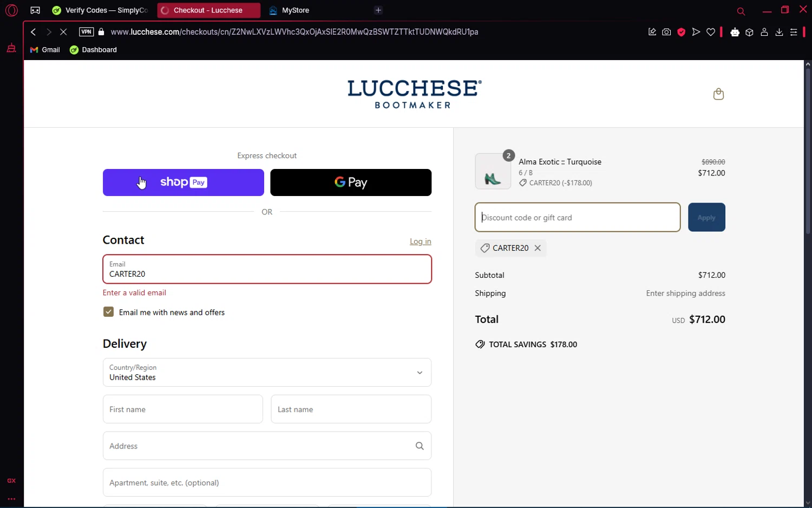Screen dimensions: 812x508
Task: Open the ad blocker shield icon
Action: [681, 32]
